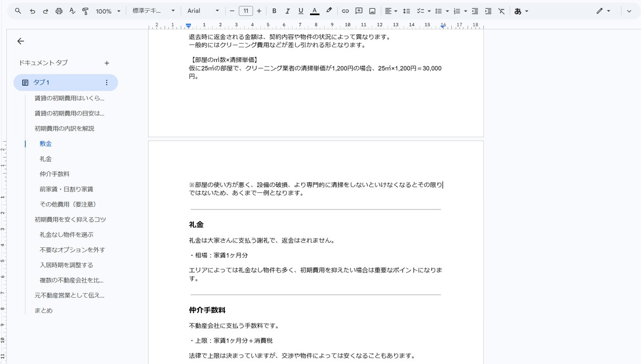Add a comment
Image resolution: width=641 pixels, height=364 pixels.
click(359, 11)
